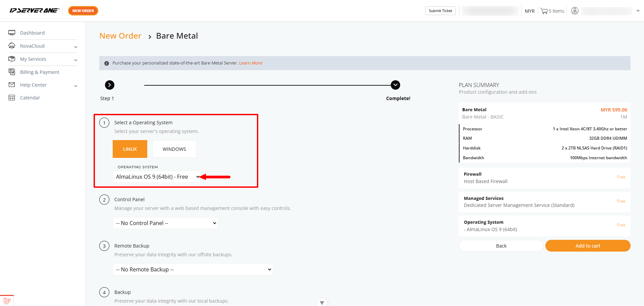Open the AlmaLinux OS dropdown

click(x=157, y=177)
